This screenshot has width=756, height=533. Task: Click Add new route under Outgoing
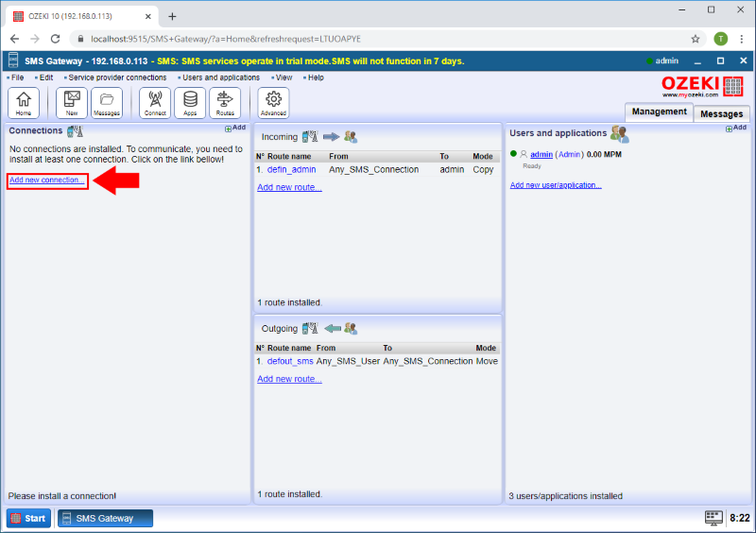pos(289,379)
